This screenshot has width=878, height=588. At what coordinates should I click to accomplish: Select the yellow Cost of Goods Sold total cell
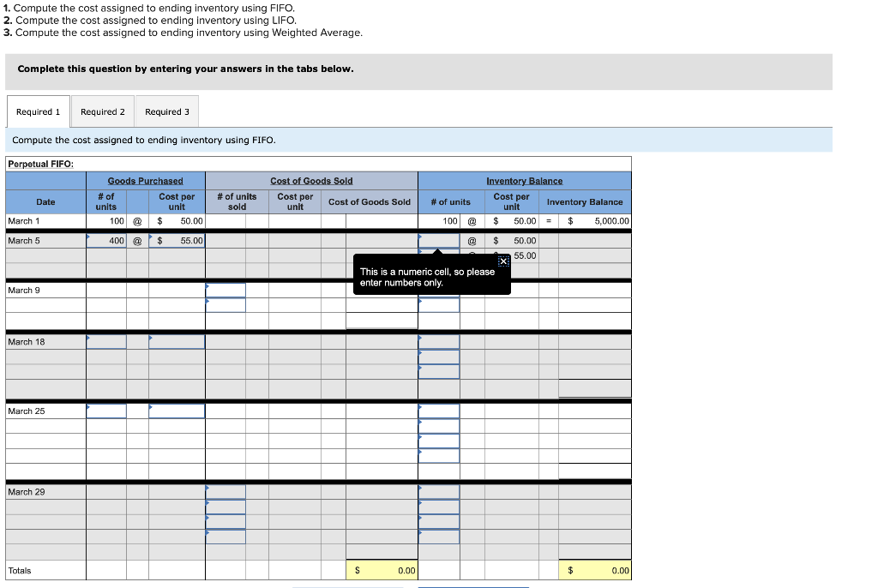point(382,569)
